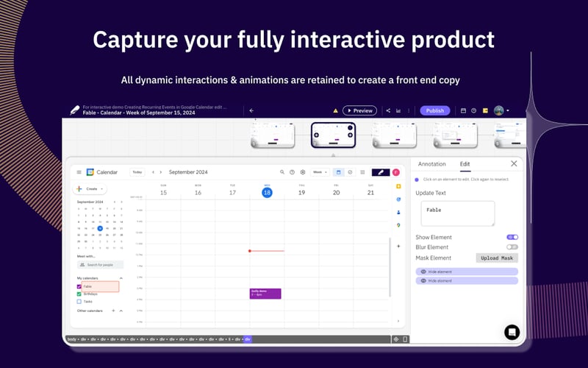This screenshot has width=588, height=368.
Task: Click the body breadcrumb element
Action: point(71,339)
